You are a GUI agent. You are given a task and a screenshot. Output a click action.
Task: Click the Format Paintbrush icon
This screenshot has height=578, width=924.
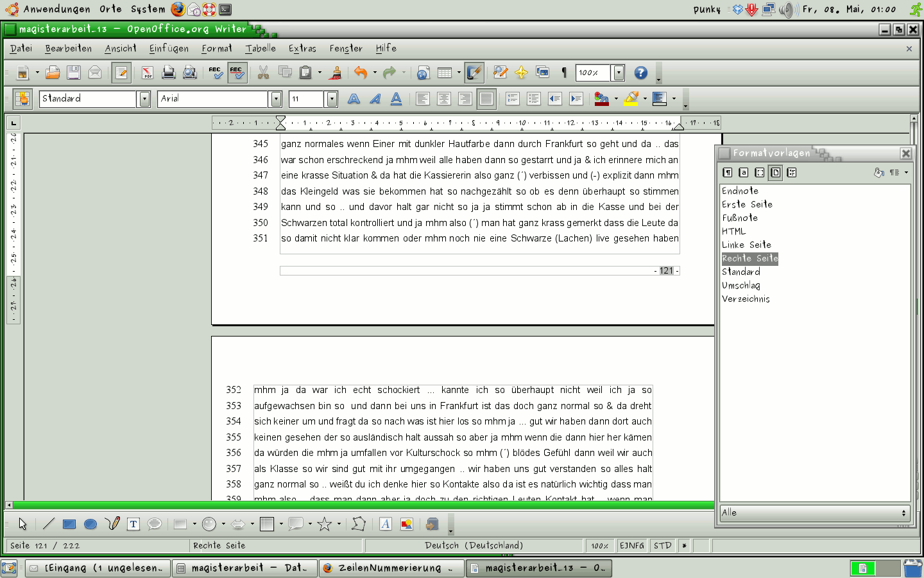point(336,73)
